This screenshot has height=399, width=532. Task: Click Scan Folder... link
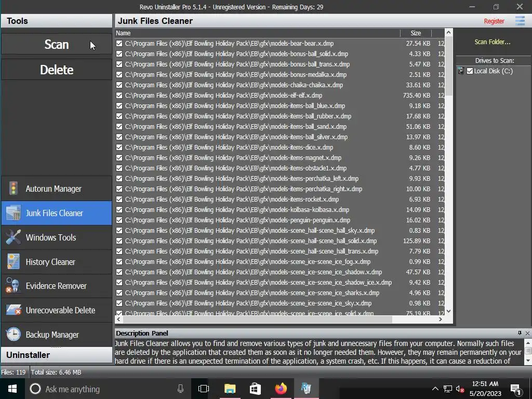493,42
